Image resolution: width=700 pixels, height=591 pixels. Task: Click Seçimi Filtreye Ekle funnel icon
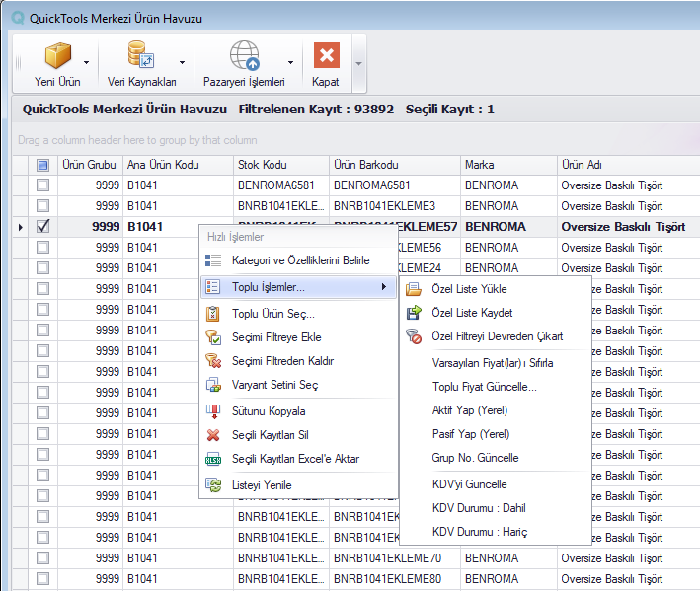click(213, 337)
